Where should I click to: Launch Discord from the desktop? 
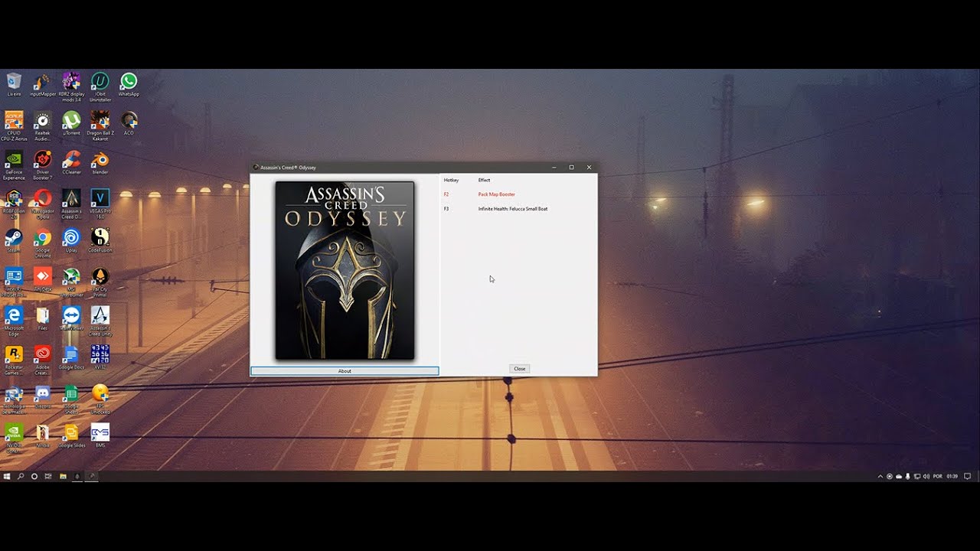click(x=42, y=396)
